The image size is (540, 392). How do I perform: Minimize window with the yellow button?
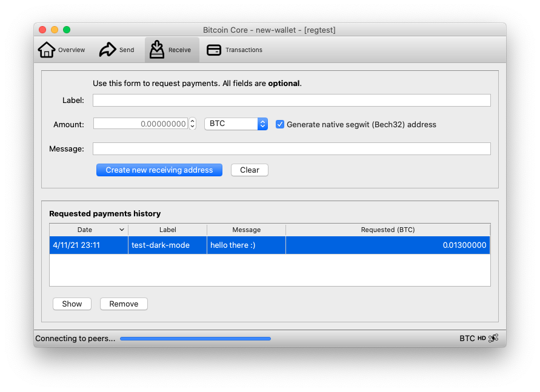55,30
